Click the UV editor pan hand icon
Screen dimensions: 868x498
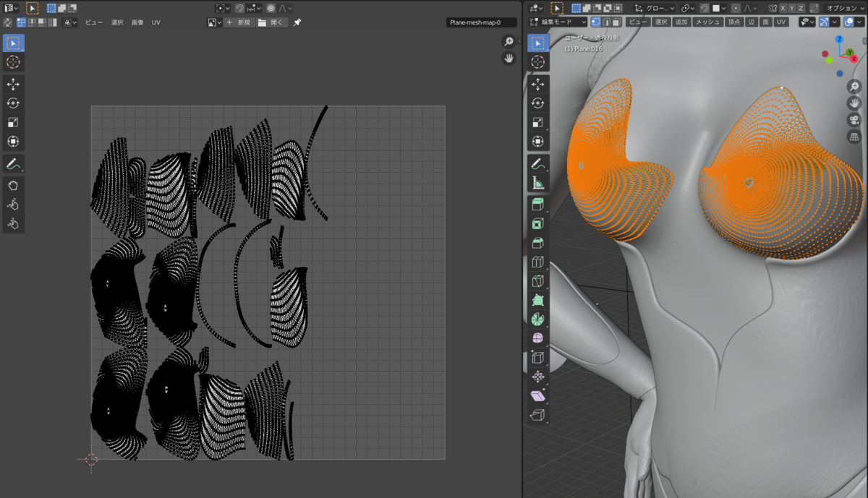[x=509, y=58]
